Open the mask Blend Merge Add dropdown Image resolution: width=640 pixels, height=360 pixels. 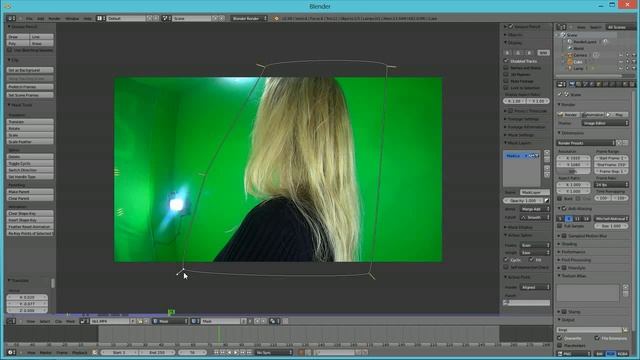(x=535, y=209)
